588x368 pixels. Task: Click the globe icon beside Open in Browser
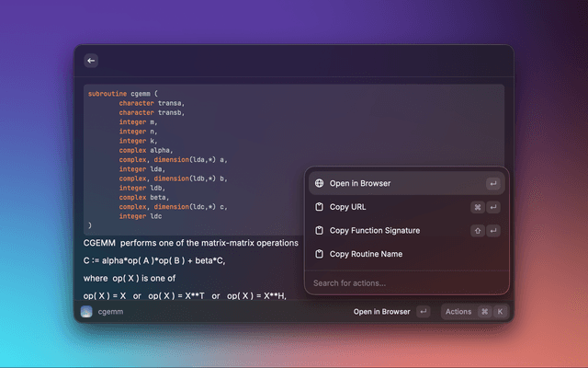(x=319, y=184)
